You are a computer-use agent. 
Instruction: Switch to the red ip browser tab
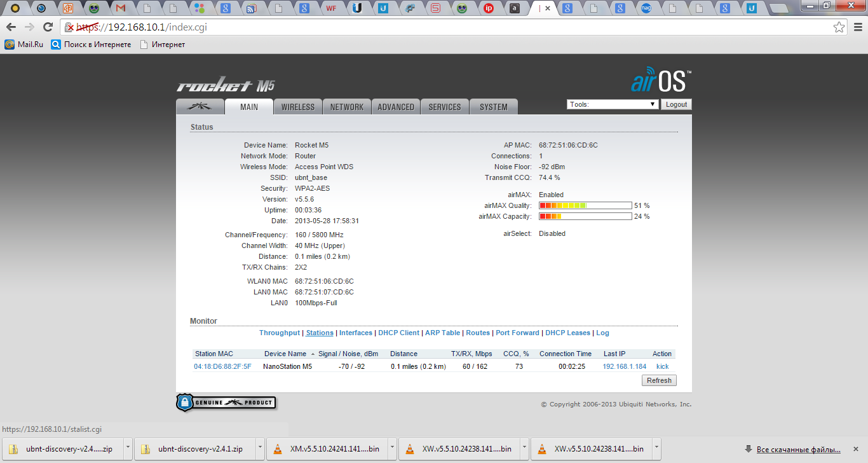tap(488, 8)
